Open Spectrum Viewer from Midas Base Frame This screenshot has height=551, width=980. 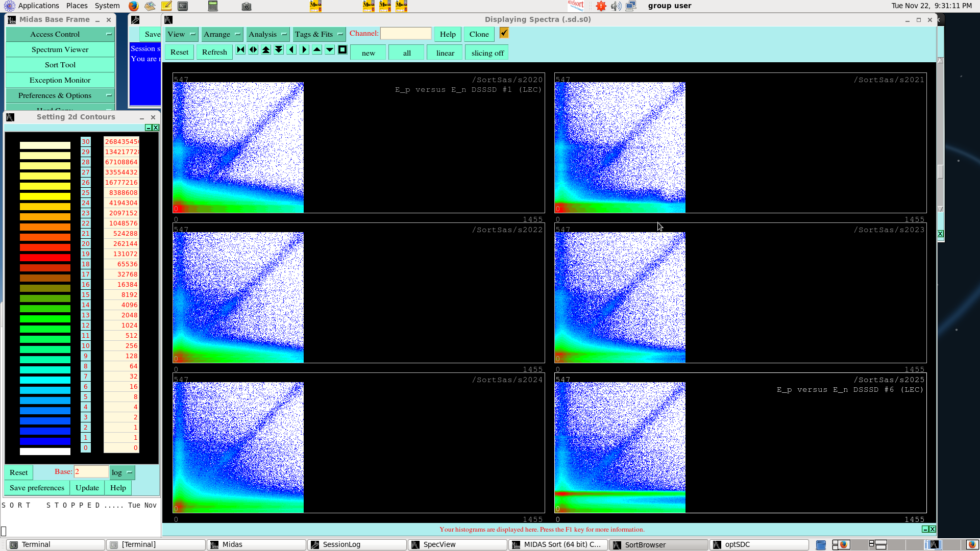[x=60, y=49]
